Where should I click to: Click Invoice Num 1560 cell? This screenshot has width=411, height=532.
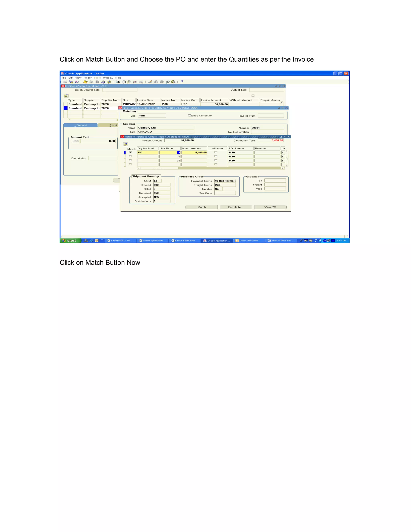click(x=170, y=104)
